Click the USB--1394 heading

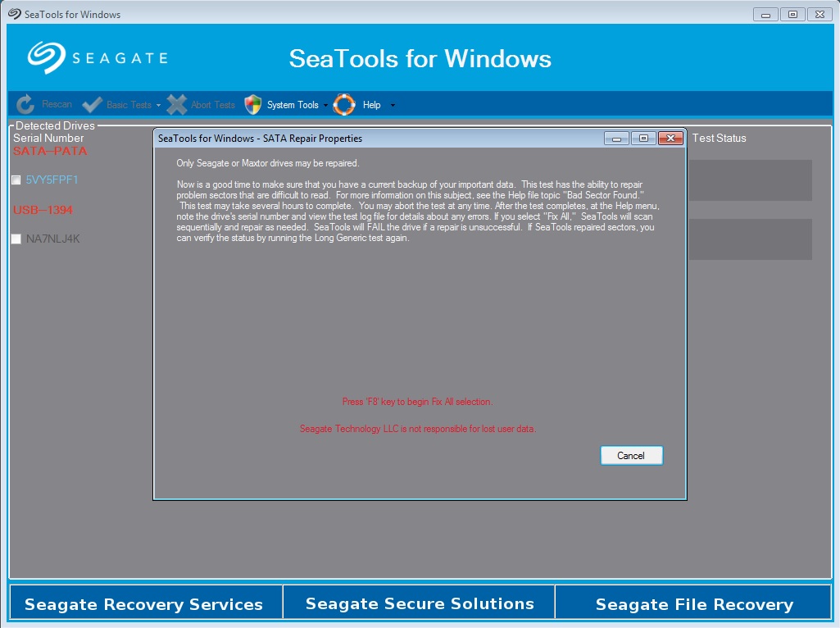[x=43, y=210]
